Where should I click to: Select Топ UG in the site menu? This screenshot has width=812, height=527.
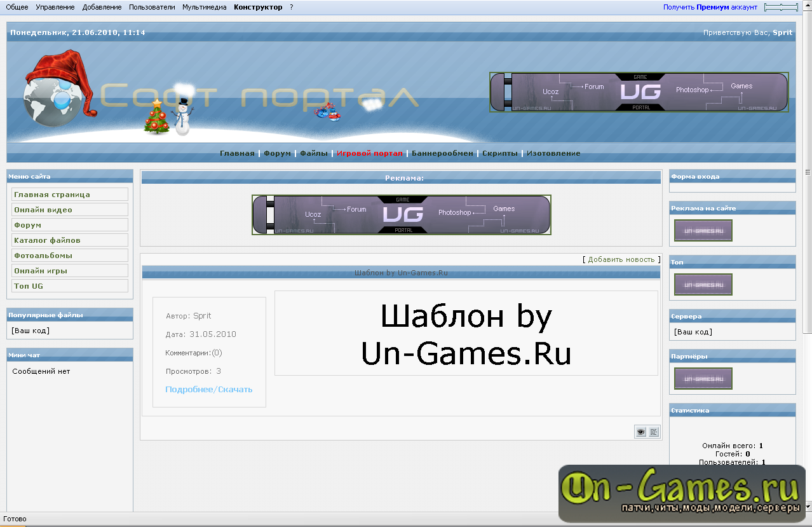coord(70,286)
